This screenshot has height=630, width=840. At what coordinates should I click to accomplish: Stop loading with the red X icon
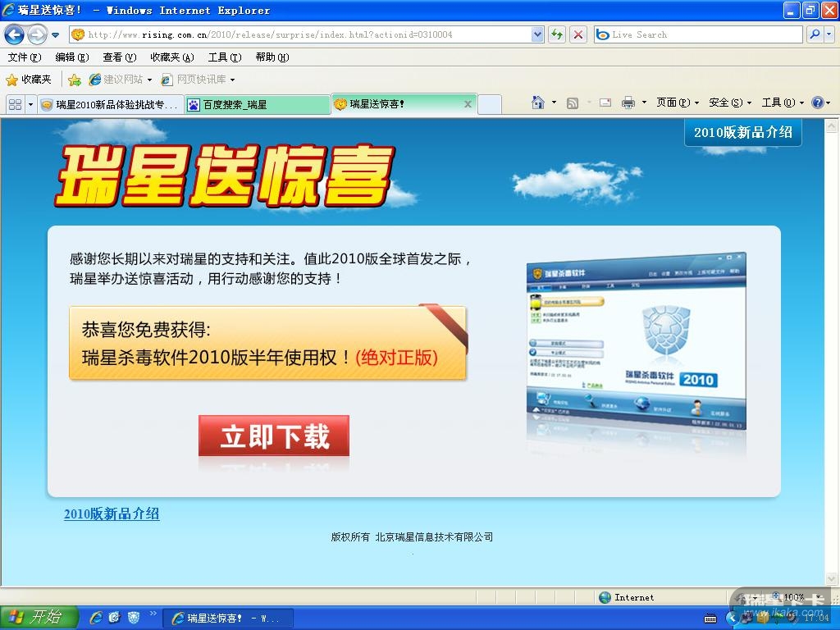point(578,34)
